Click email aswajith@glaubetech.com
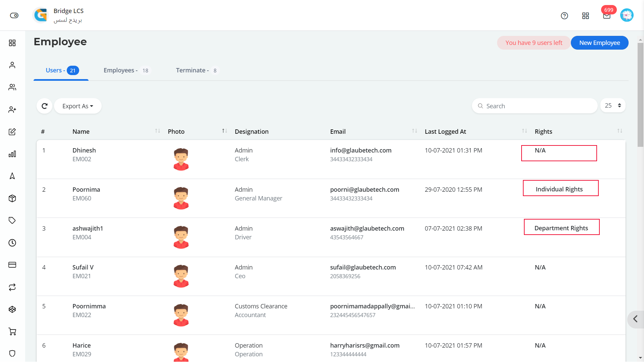 click(x=367, y=229)
